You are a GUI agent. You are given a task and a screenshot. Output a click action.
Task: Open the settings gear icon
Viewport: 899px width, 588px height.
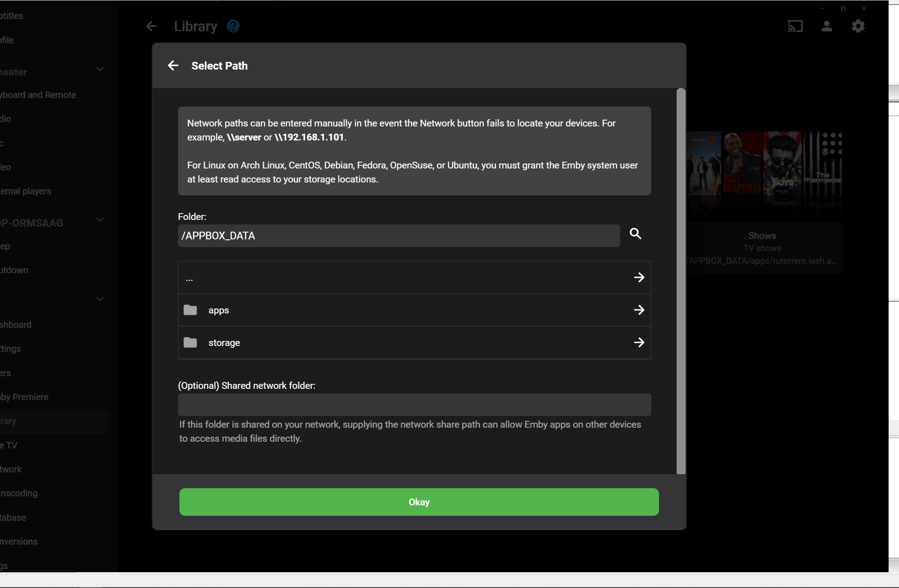858,26
